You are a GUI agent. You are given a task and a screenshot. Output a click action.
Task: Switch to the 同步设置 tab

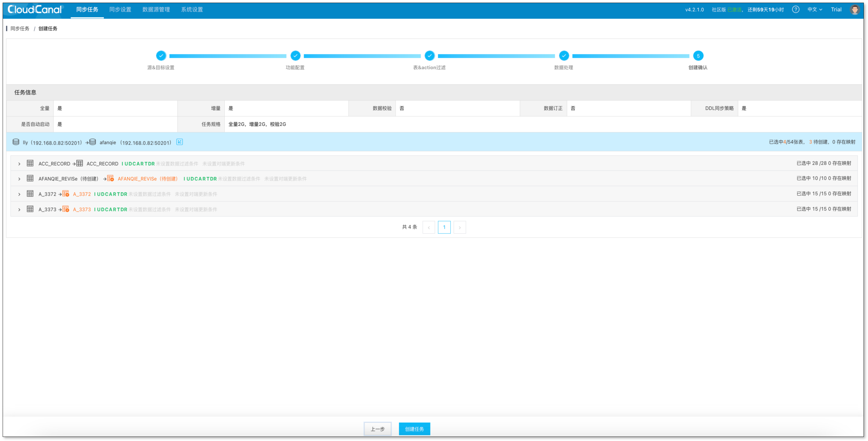click(x=120, y=9)
